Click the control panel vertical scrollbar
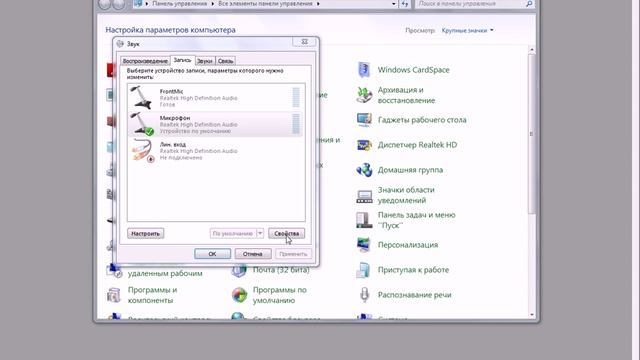Image resolution: width=640 pixels, height=360 pixels. tap(531, 134)
